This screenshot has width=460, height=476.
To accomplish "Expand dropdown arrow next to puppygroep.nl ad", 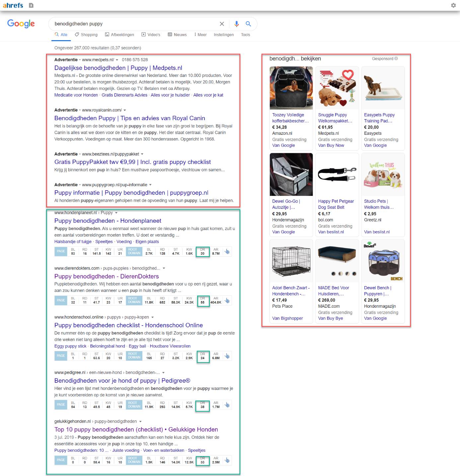I will 150,185.
